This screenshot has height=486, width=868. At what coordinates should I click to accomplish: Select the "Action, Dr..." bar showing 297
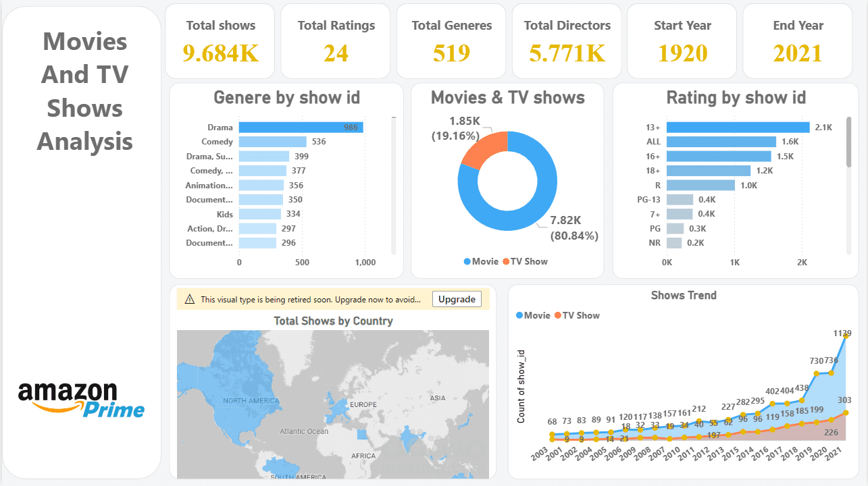[258, 228]
